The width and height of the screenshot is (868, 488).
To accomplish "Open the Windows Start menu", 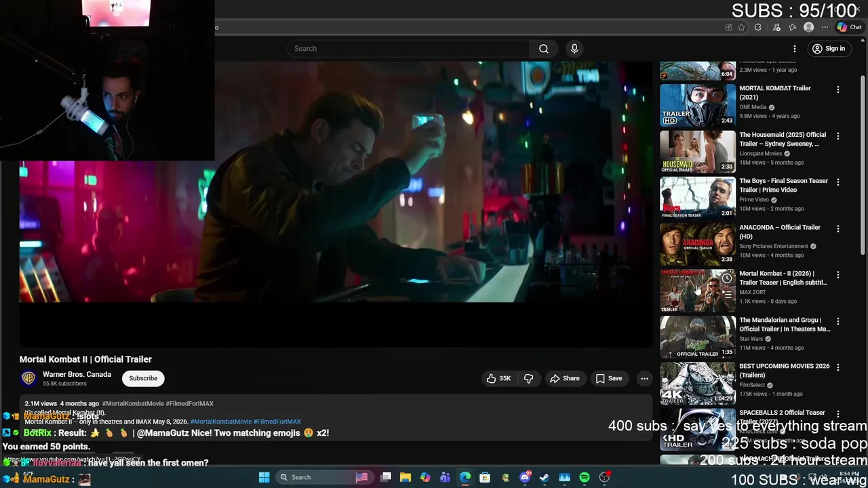I will tap(264, 477).
